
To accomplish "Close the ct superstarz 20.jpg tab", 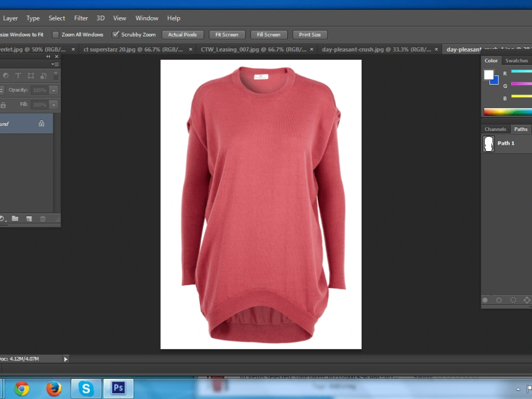I will tap(190, 49).
